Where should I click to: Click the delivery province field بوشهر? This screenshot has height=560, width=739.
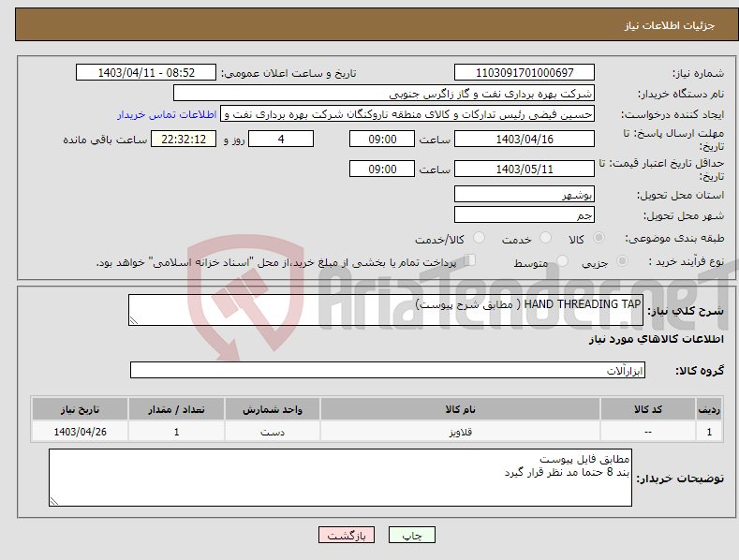pos(525,194)
